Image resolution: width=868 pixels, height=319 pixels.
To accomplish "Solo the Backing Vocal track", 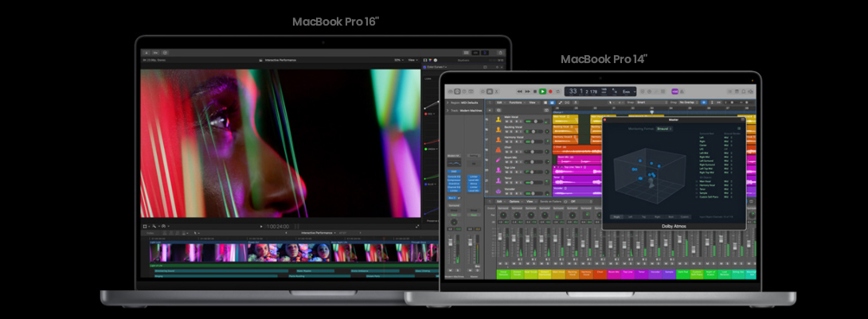I will point(511,132).
